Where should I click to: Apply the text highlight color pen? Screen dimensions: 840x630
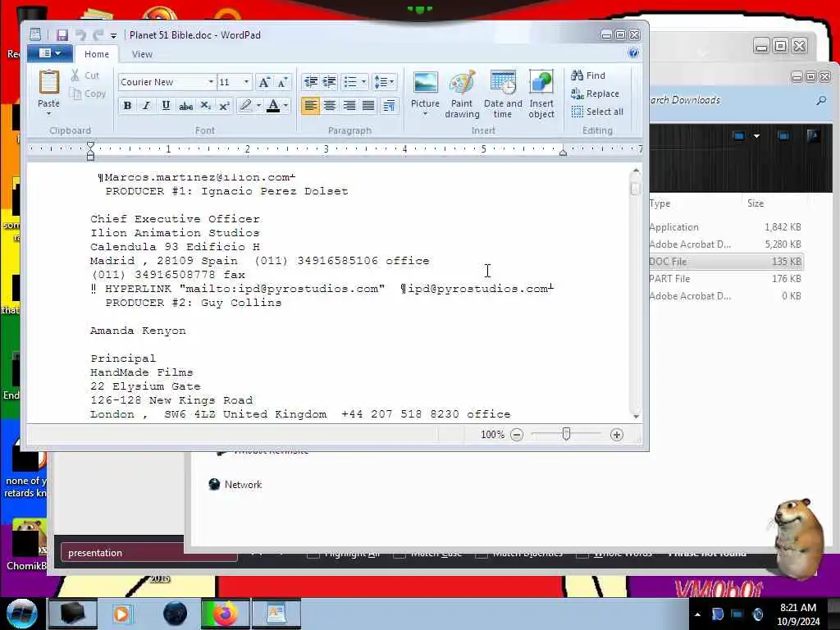click(x=245, y=106)
